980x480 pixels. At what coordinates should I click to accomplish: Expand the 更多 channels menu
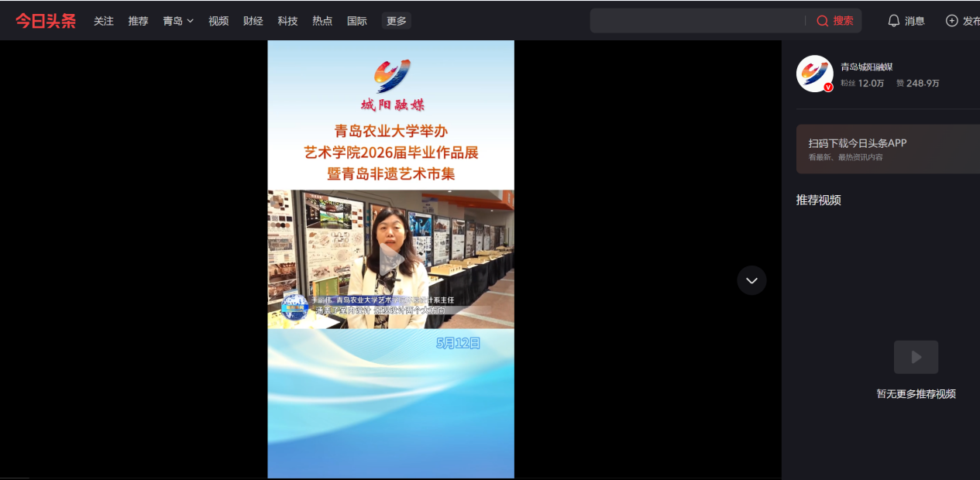397,21
